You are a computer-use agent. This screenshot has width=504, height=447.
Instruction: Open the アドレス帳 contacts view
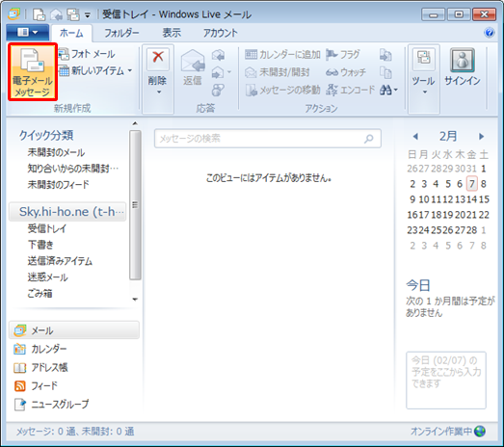[x=40, y=367]
